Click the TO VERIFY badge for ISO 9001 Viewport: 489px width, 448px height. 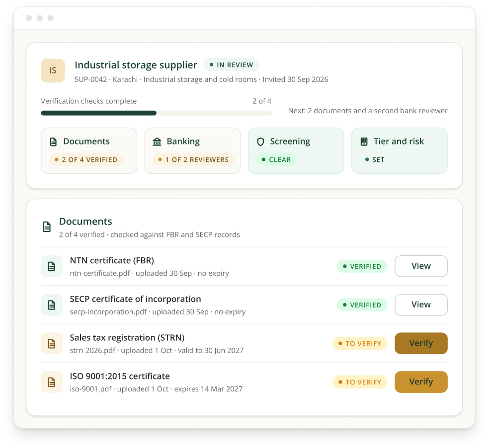(x=360, y=382)
